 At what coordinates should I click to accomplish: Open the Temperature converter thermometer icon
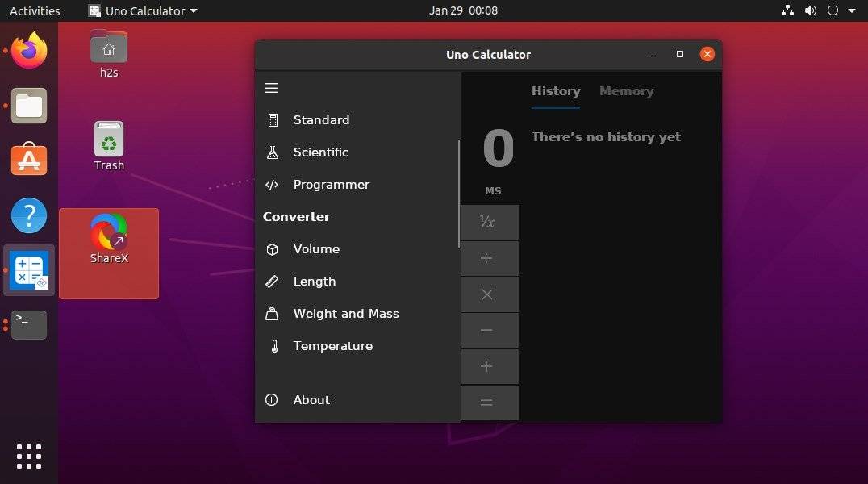pos(272,345)
